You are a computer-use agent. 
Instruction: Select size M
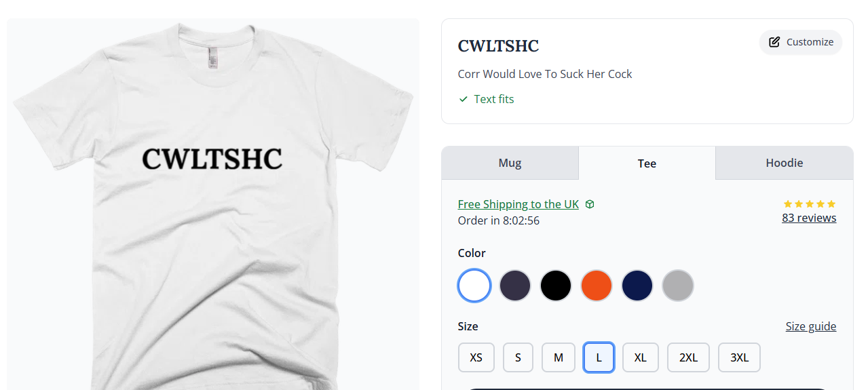559,357
